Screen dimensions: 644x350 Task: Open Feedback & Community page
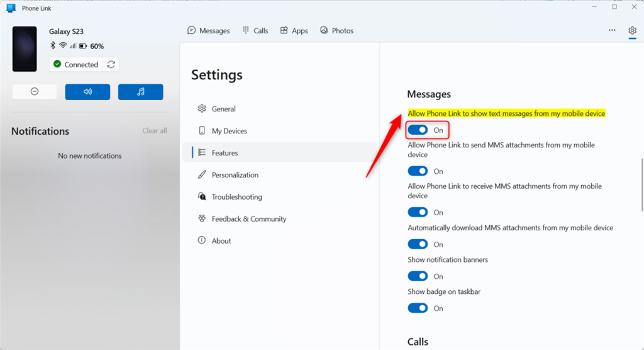(x=280, y=219)
